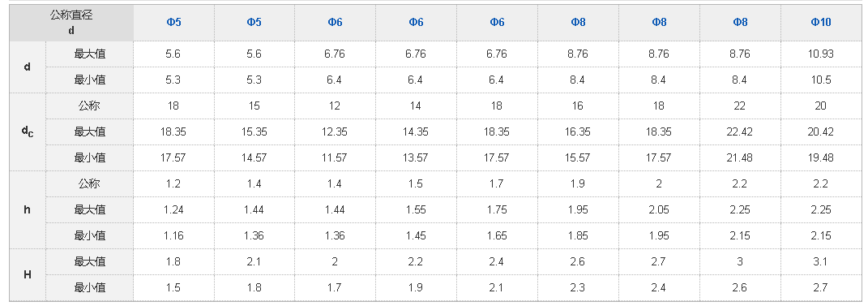The image size is (868, 306).
Task: Click the 3.1 H maximum cell
Action: tap(820, 261)
